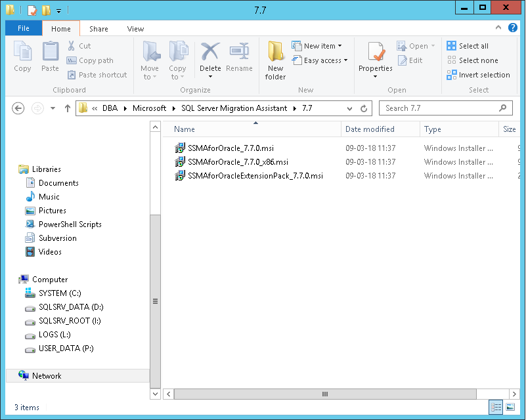
Task: Switch to large icons view in status bar
Action: point(510,407)
